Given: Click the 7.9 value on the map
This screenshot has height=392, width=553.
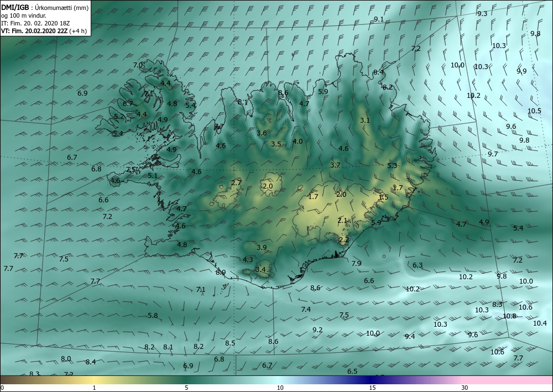Looking at the screenshot, I should [x=357, y=263].
